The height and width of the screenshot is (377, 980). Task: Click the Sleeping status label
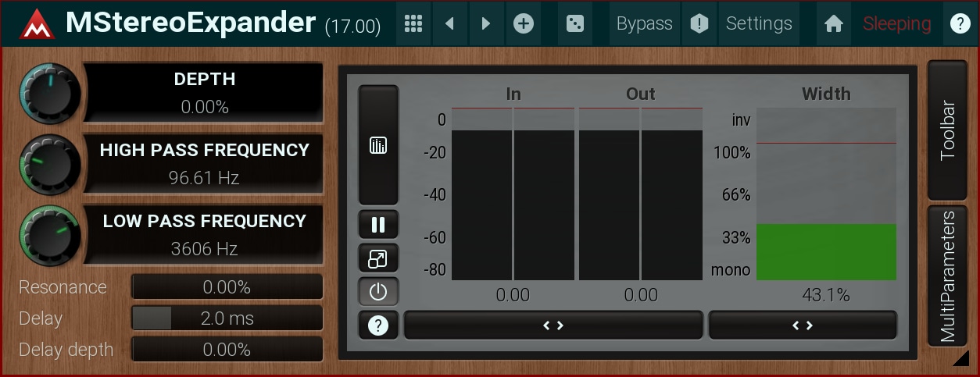[896, 24]
